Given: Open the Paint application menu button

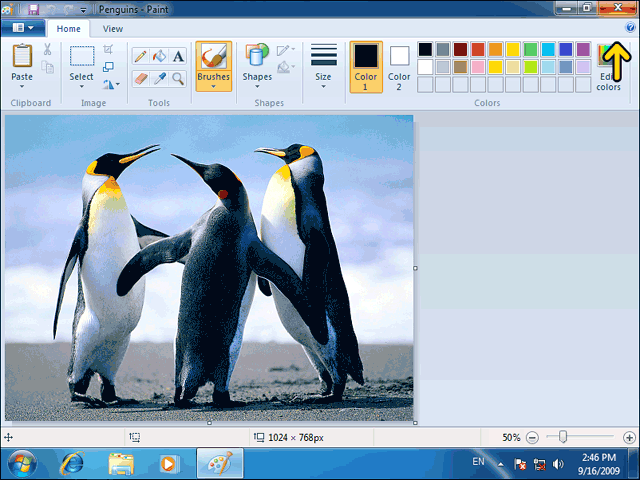Looking at the screenshot, I should pos(23,28).
